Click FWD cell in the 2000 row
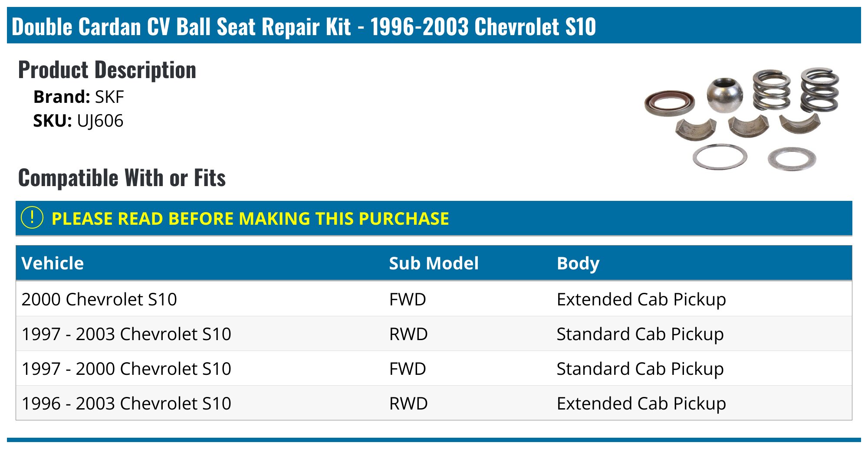Screen dimensions: 868x449 coord(408,299)
